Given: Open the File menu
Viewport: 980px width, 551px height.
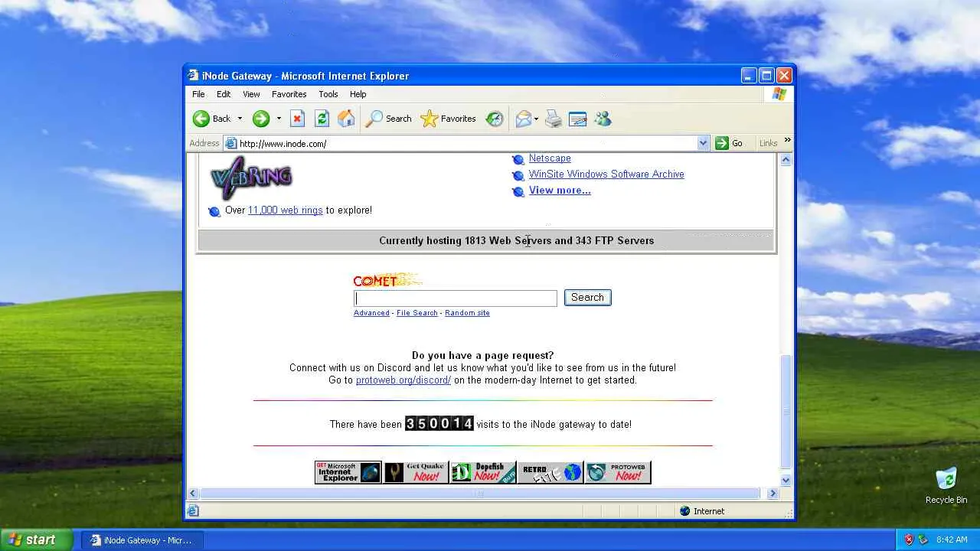Looking at the screenshot, I should 198,94.
